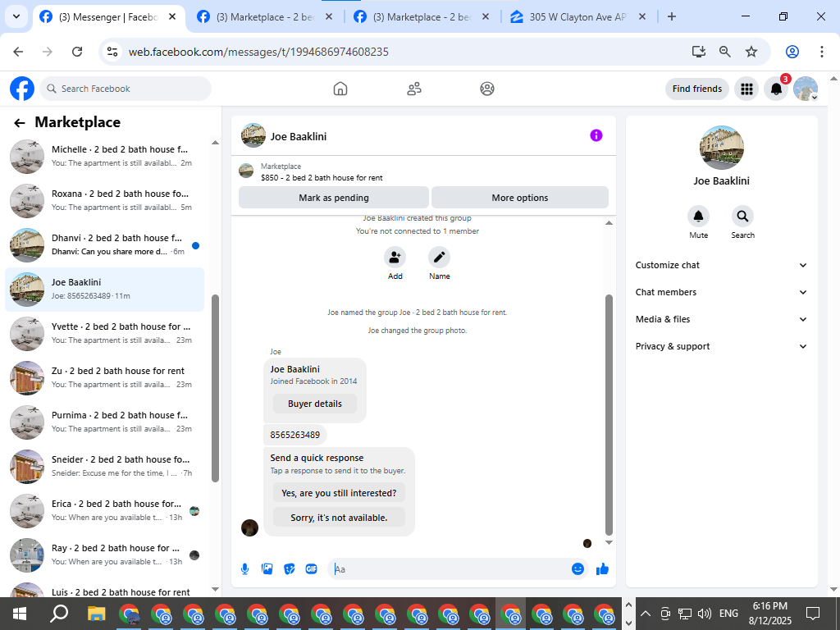Attach a photo with the image icon
This screenshot has height=630, width=840.
point(267,569)
